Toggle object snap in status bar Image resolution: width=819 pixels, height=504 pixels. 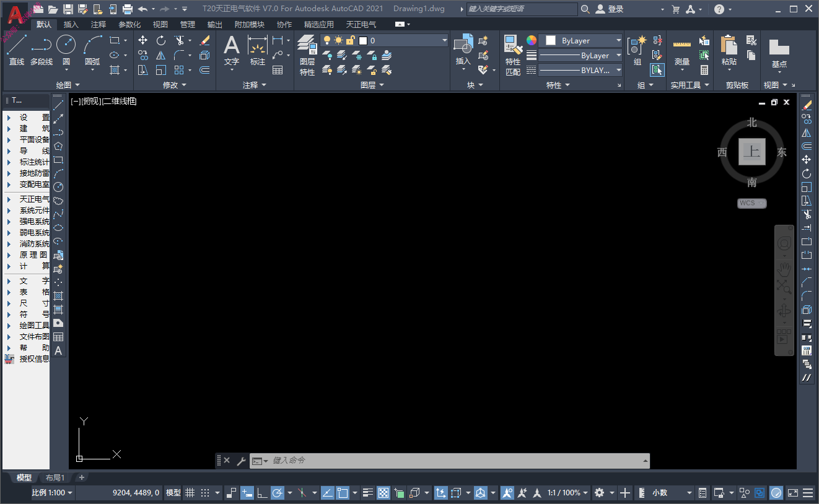pos(342,493)
